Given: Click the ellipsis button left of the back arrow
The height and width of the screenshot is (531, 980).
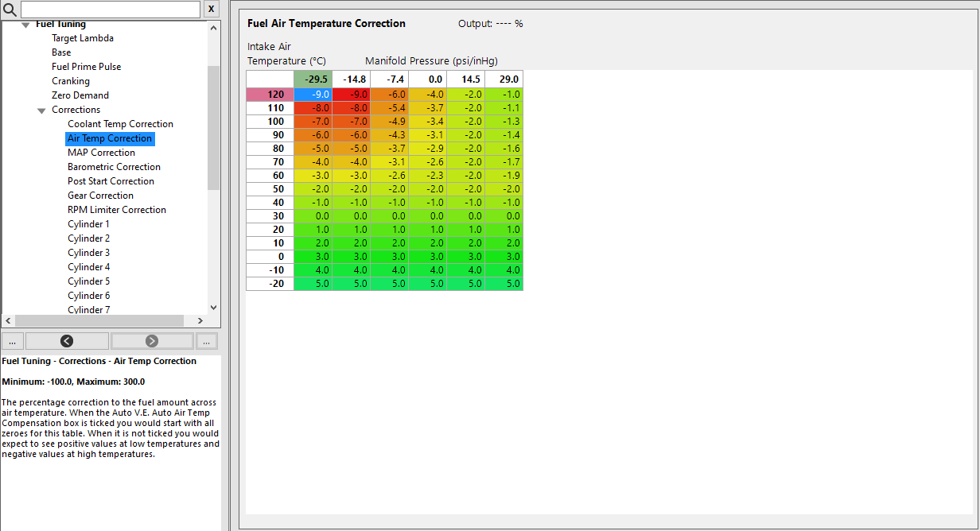Looking at the screenshot, I should [12, 341].
